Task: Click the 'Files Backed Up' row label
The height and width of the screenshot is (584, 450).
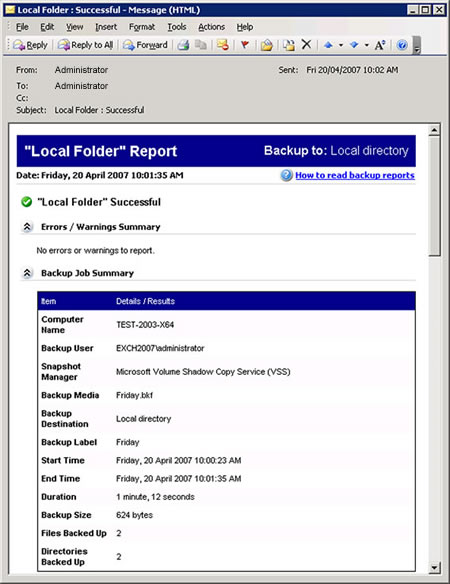Action: [x=74, y=533]
